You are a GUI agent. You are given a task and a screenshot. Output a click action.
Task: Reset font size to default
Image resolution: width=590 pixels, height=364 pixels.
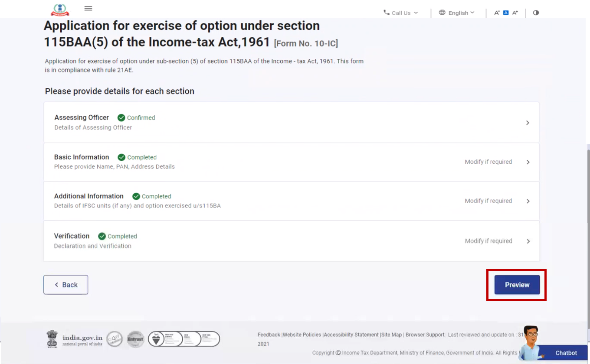coord(506,13)
